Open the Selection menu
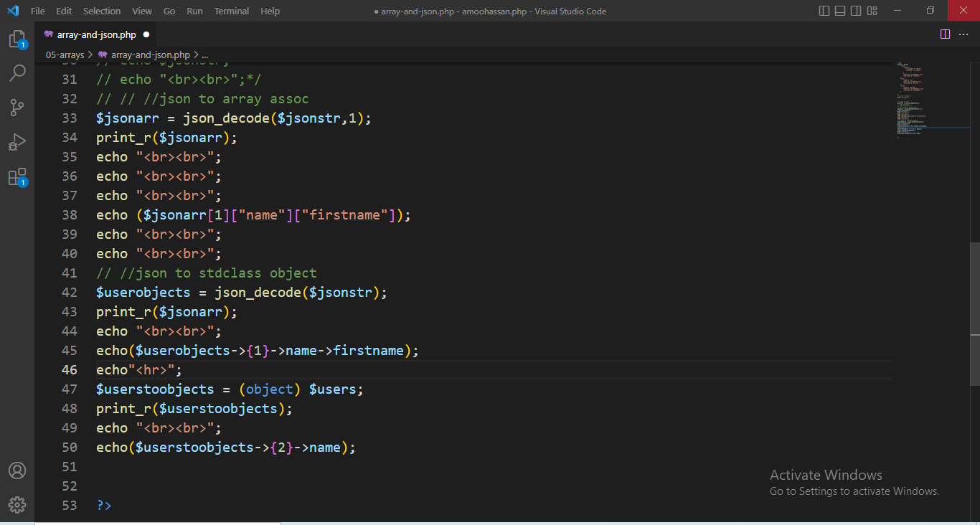This screenshot has width=980, height=525. pos(102,11)
